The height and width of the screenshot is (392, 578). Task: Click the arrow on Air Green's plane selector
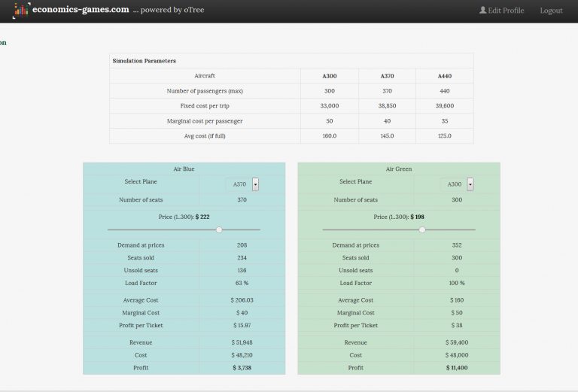click(470, 184)
